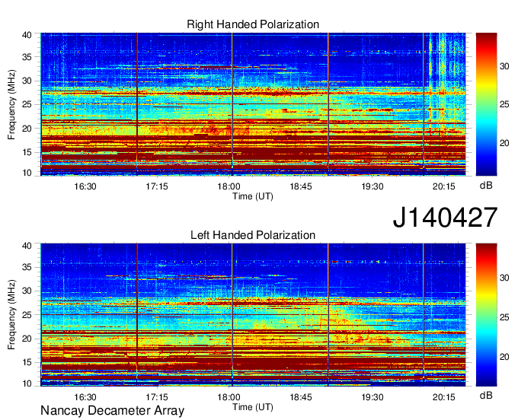The image size is (518, 420).
Task: Click top plot's Frequency (MHz) axis label
Action: (x=11, y=104)
